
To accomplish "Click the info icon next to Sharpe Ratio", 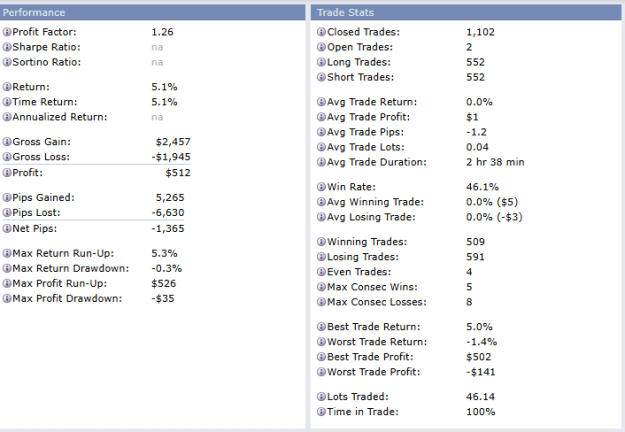I will click(x=7, y=47).
